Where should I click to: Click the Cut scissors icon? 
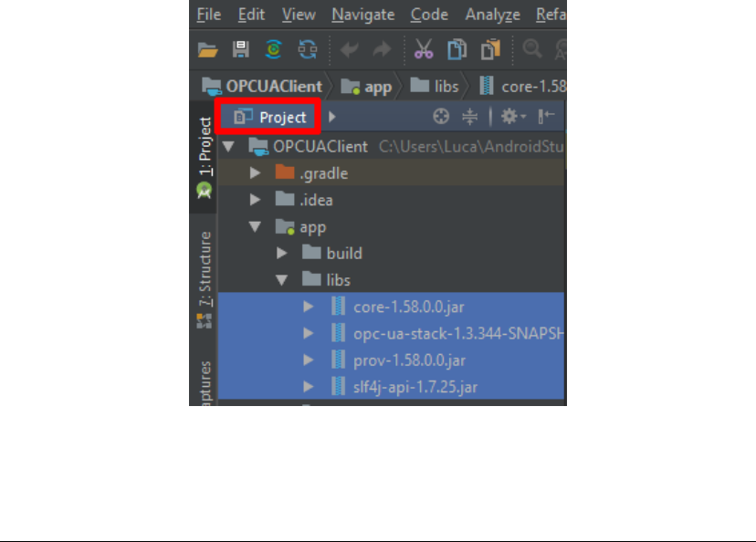424,49
